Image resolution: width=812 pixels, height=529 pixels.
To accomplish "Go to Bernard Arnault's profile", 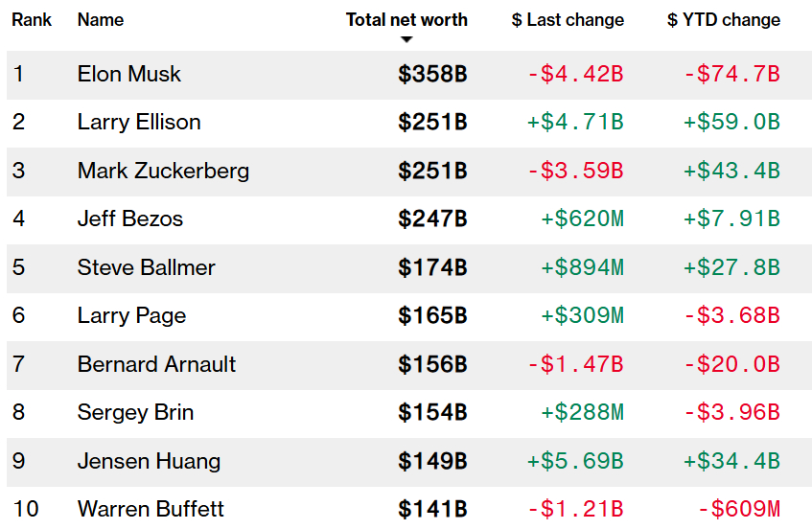I will tap(156, 364).
